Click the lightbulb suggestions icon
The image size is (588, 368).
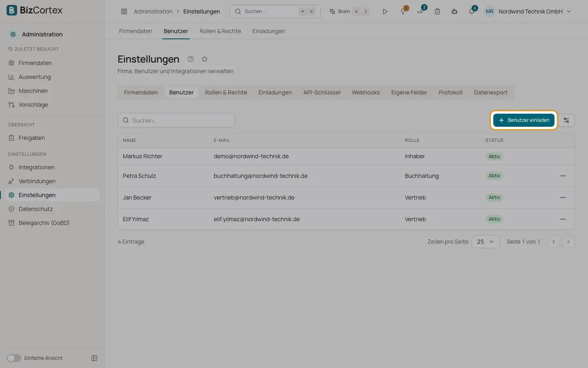tap(403, 11)
